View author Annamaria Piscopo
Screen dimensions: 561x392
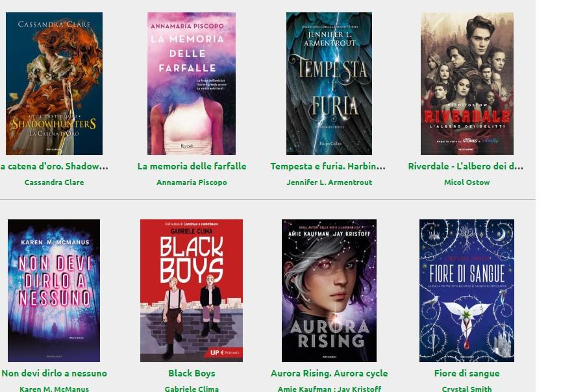(x=192, y=182)
